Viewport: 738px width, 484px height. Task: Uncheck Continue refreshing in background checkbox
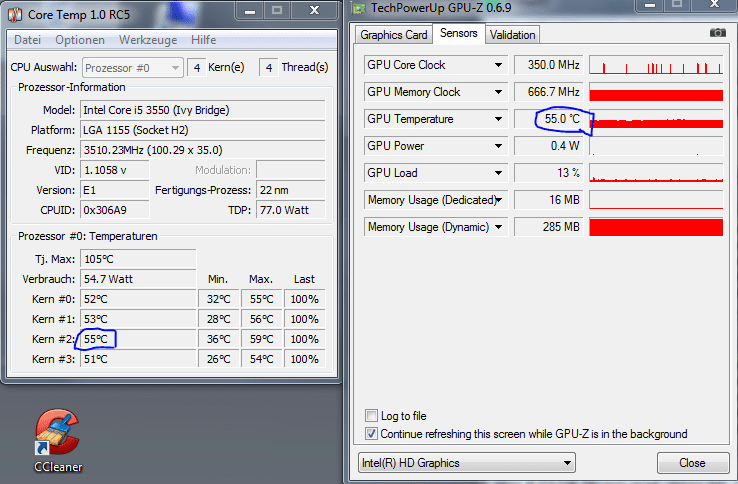[x=371, y=433]
